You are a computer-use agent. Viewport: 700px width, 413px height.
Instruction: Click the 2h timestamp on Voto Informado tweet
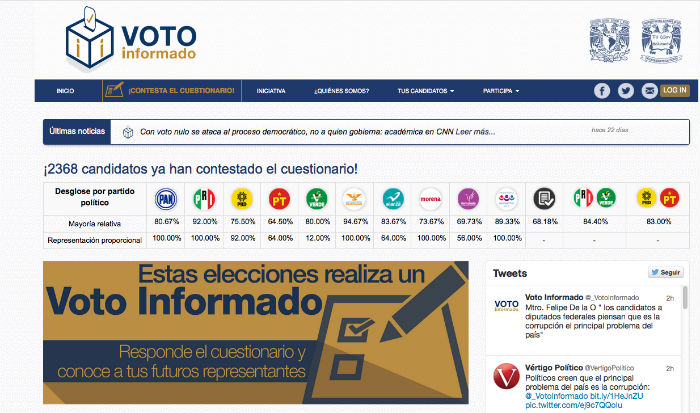[x=670, y=298]
